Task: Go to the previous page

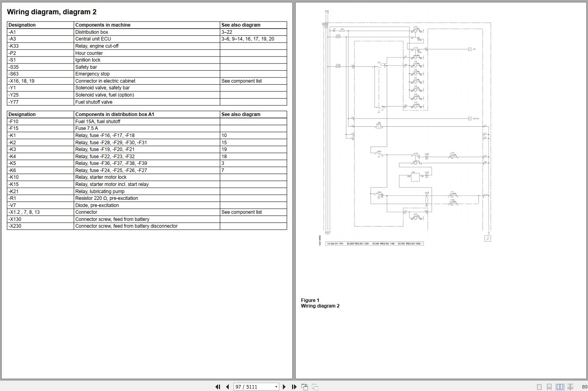Action: pos(227,387)
